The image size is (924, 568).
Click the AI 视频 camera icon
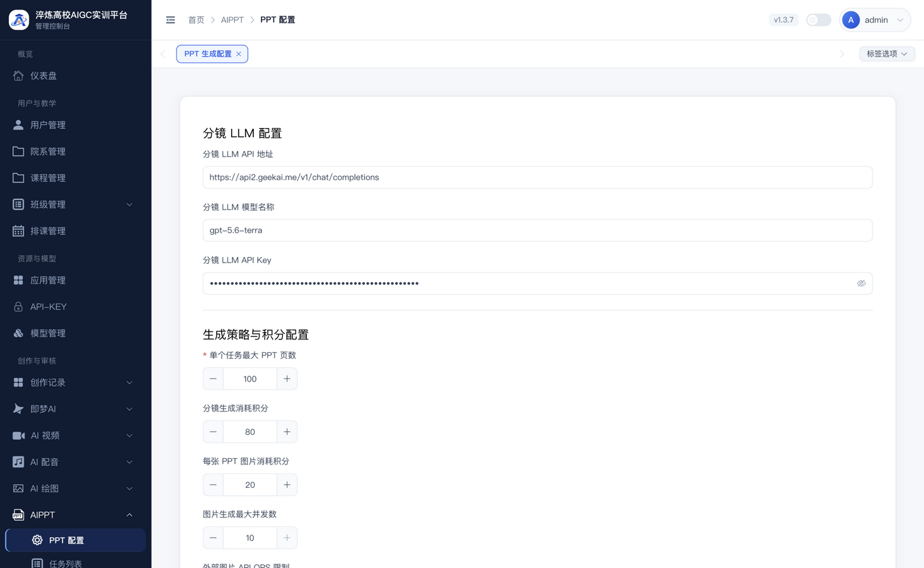pyautogui.click(x=18, y=435)
